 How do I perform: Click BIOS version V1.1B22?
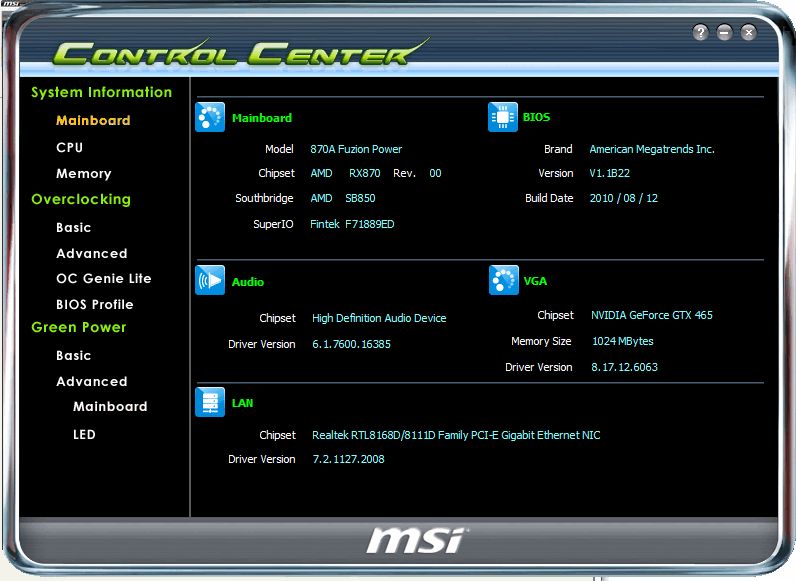(x=610, y=173)
